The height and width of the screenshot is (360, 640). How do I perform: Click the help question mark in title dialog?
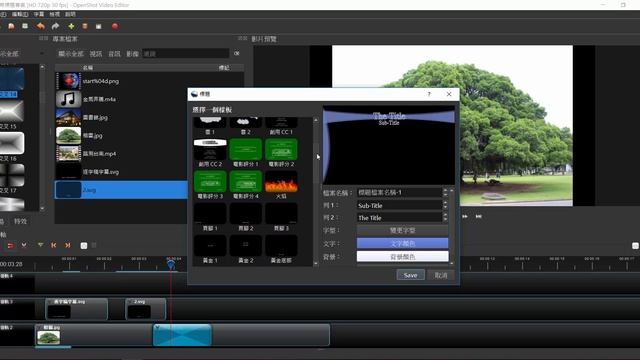pos(429,94)
